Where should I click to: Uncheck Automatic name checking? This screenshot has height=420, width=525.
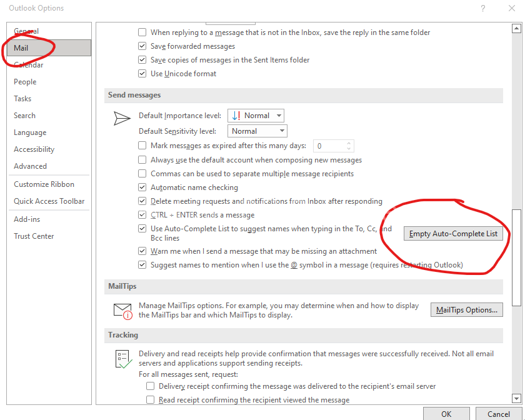(143, 187)
